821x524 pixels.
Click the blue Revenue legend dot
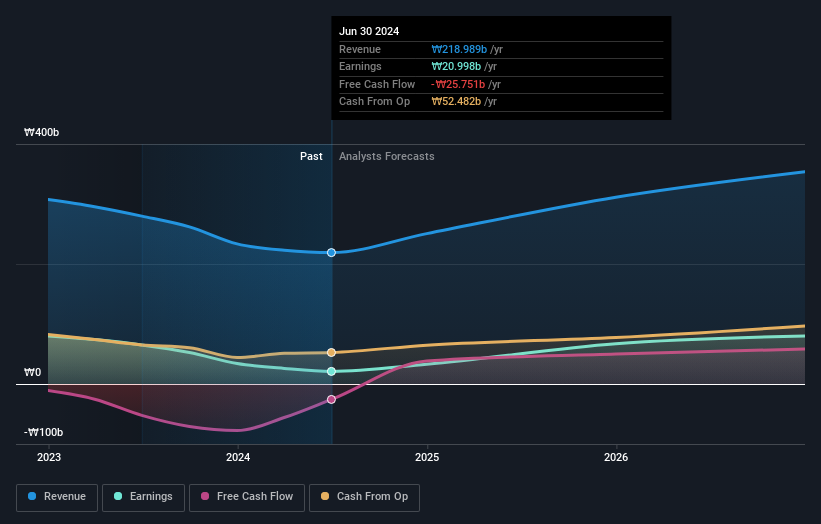(32, 496)
